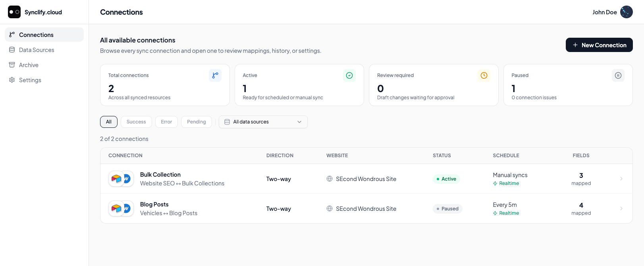Click the "4 mapped" fields value
Image resolution: width=644 pixels, height=266 pixels.
coord(581,209)
